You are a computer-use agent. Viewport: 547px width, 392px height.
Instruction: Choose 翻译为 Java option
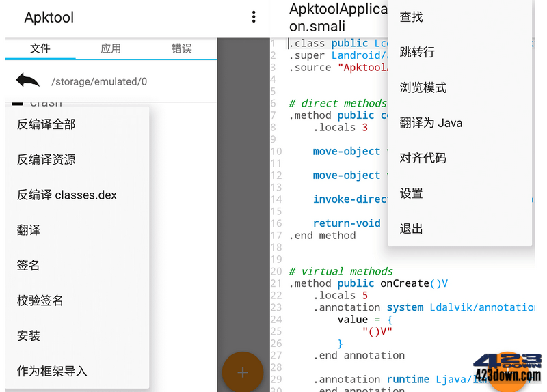[431, 123]
